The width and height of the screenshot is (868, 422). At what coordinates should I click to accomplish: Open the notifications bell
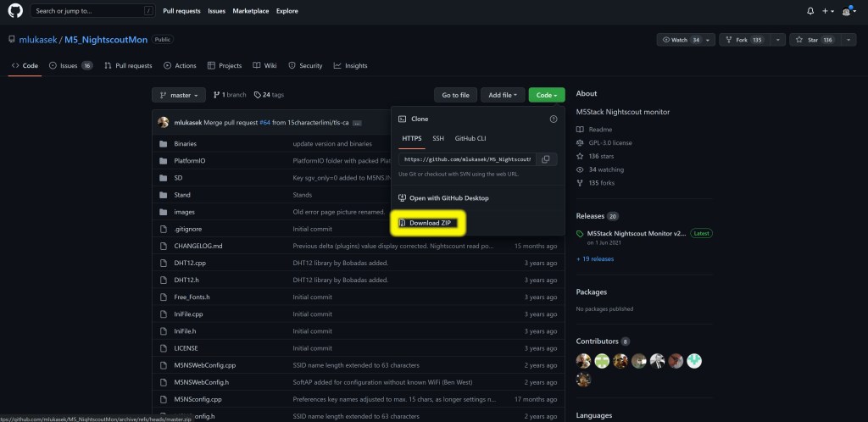[x=810, y=11]
